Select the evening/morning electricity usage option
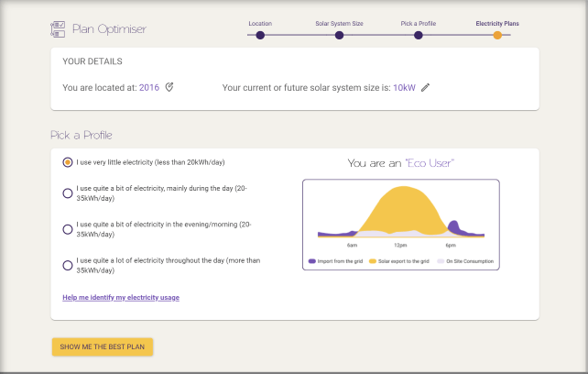 [68, 229]
